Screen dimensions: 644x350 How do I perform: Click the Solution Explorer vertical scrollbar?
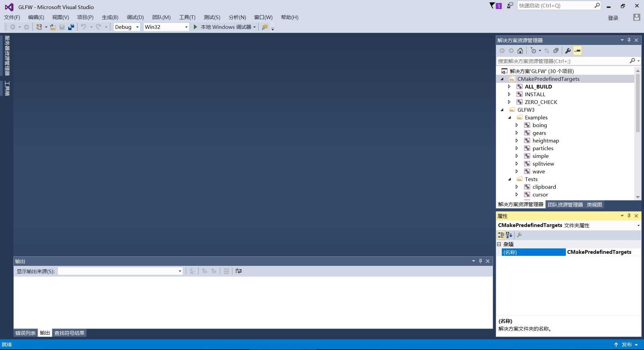pos(638,103)
